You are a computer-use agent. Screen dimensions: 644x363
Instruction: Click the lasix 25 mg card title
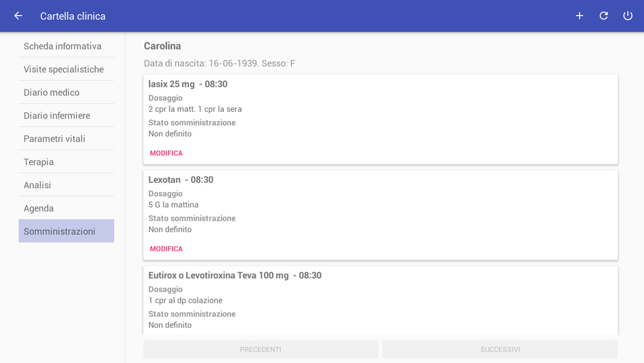click(188, 84)
